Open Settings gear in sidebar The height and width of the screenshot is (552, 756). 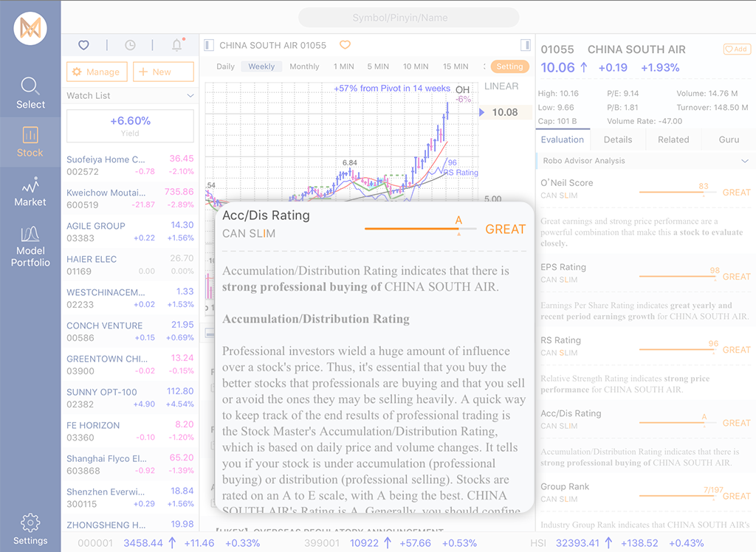(30, 528)
